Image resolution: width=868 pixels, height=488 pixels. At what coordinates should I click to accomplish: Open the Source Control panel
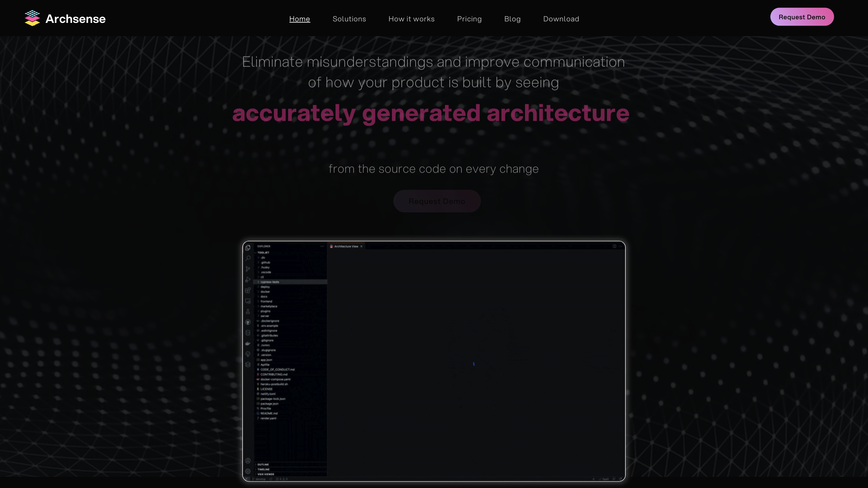click(x=248, y=268)
